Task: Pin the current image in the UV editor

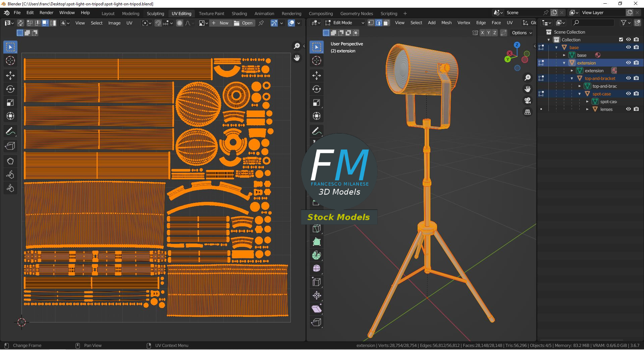Action: [x=261, y=23]
